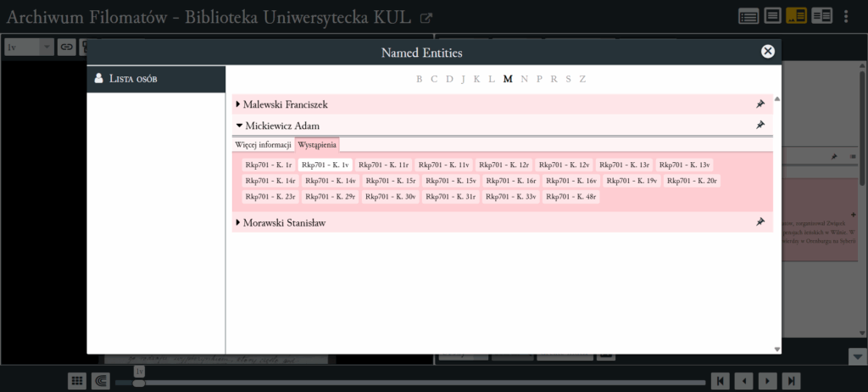Image resolution: width=868 pixels, height=392 pixels.
Task: Pin the Malewski Franciszek entry
Action: point(760,104)
